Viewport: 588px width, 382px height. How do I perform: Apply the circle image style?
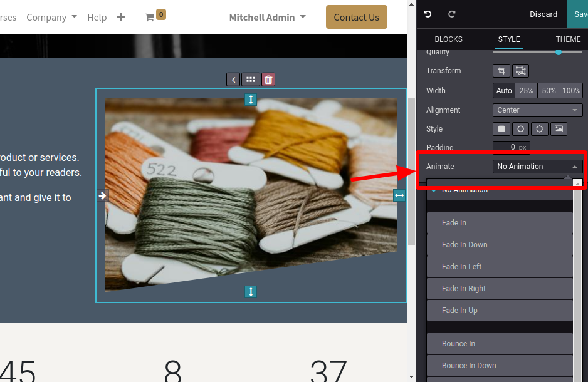(x=520, y=129)
